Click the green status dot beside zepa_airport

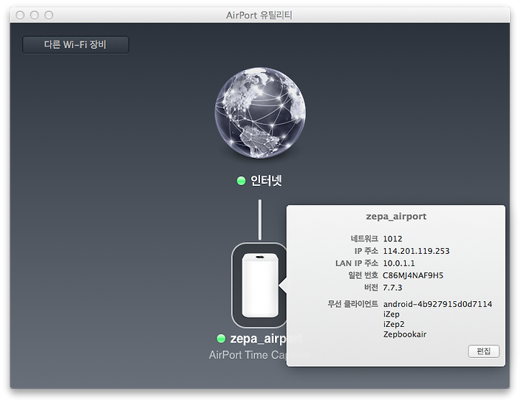[221, 338]
